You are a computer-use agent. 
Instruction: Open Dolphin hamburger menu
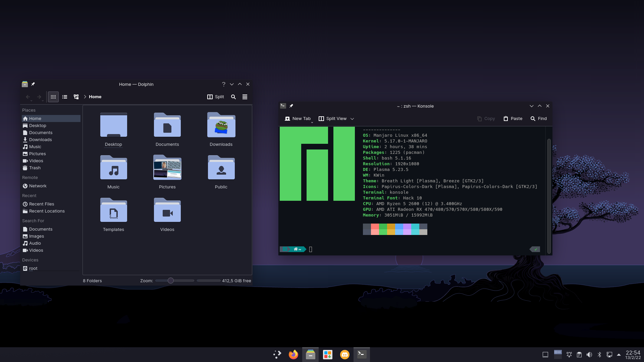point(245,97)
